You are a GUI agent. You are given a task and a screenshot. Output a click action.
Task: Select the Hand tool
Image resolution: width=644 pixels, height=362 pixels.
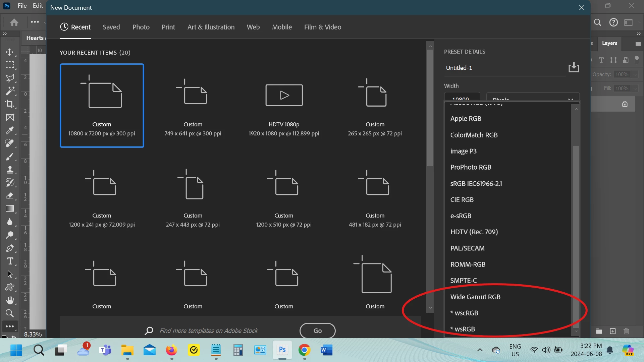(x=10, y=300)
